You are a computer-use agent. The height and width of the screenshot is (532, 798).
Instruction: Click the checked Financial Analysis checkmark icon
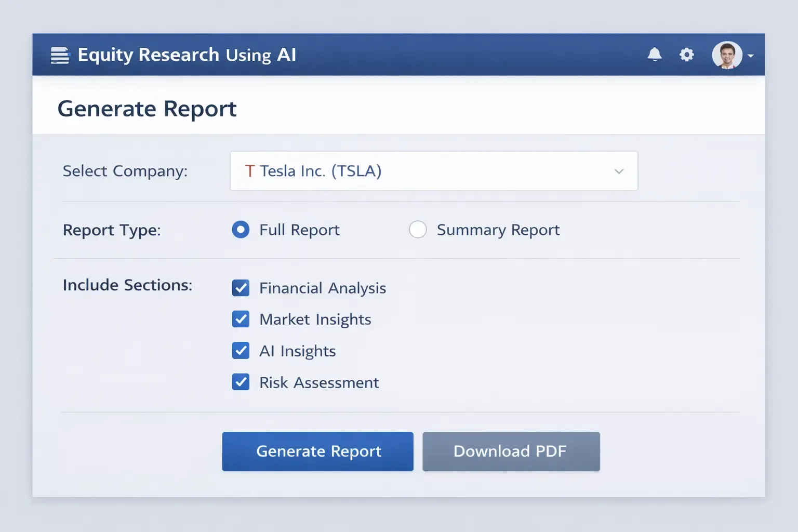tap(241, 288)
